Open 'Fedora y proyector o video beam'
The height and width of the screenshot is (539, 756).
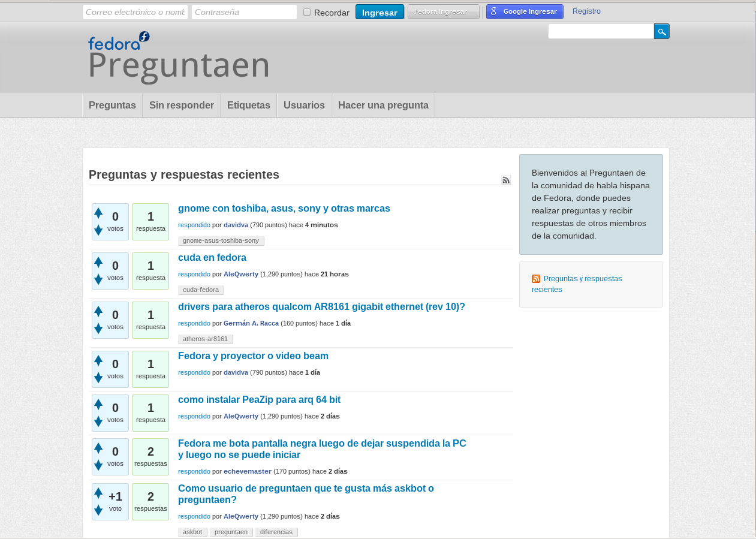pyautogui.click(x=253, y=356)
